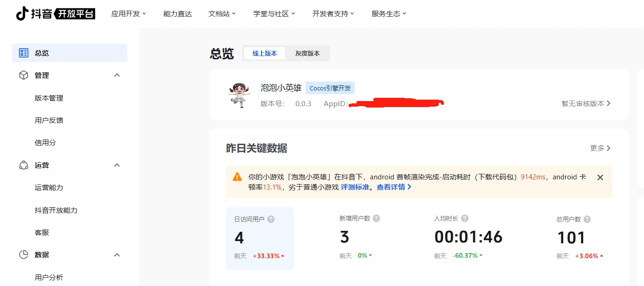Collapse the 运营 sidebar section

(117, 165)
